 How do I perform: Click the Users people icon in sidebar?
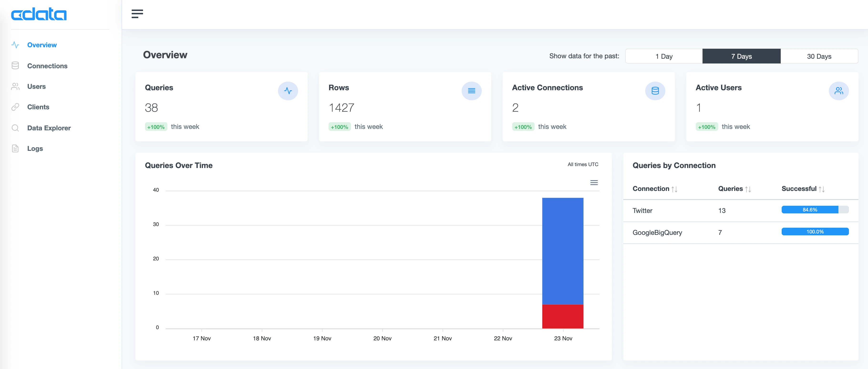15,86
